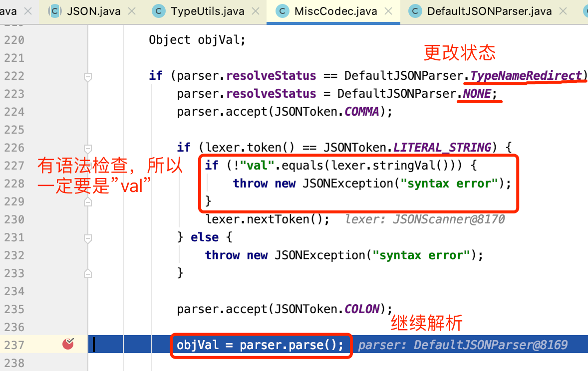This screenshot has width=588, height=371.
Task: Click line number 234 in the gutter
Action: tap(14, 291)
